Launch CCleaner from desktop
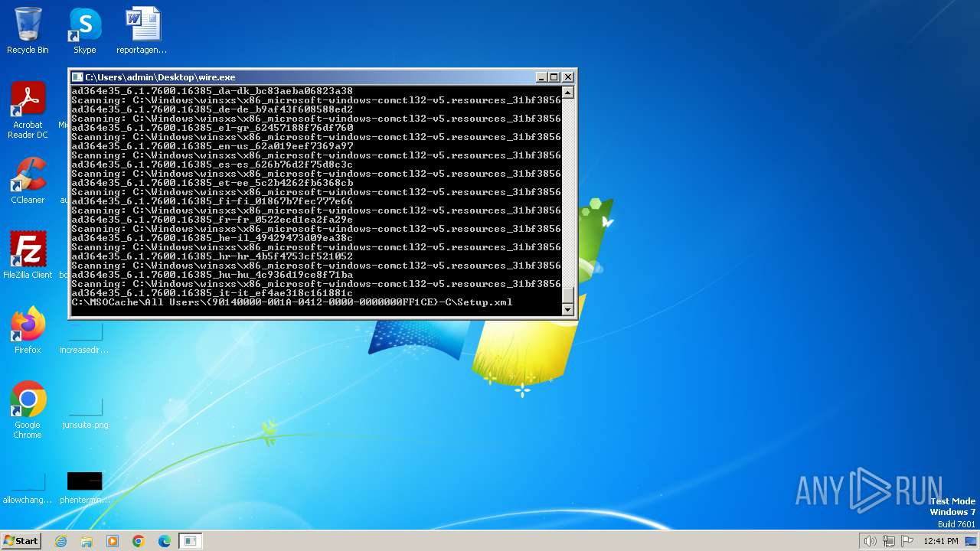The height and width of the screenshot is (551, 980). click(x=28, y=181)
